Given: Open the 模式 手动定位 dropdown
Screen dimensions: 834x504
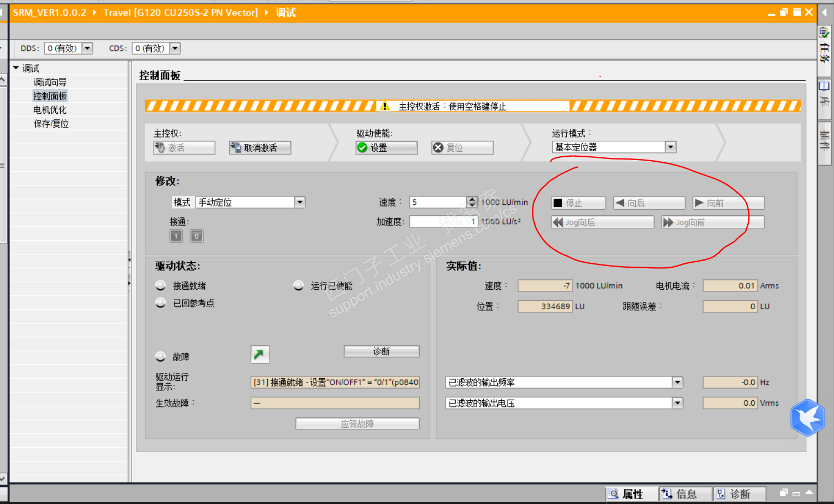Looking at the screenshot, I should [300, 202].
